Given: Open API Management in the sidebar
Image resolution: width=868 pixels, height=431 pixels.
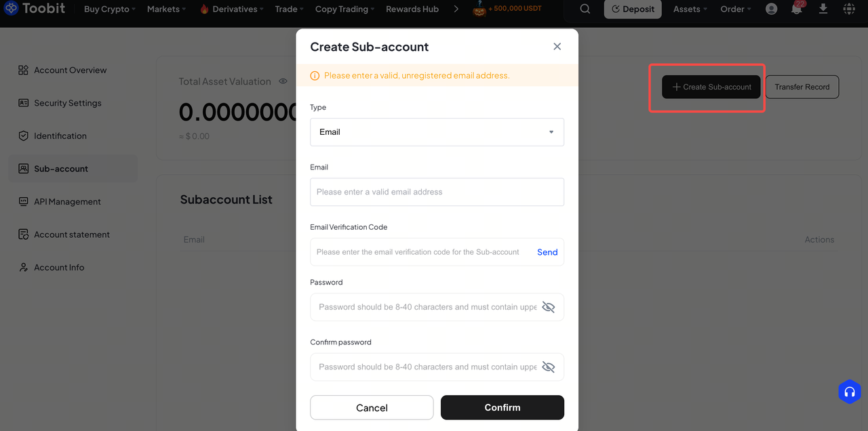Looking at the screenshot, I should [x=67, y=201].
